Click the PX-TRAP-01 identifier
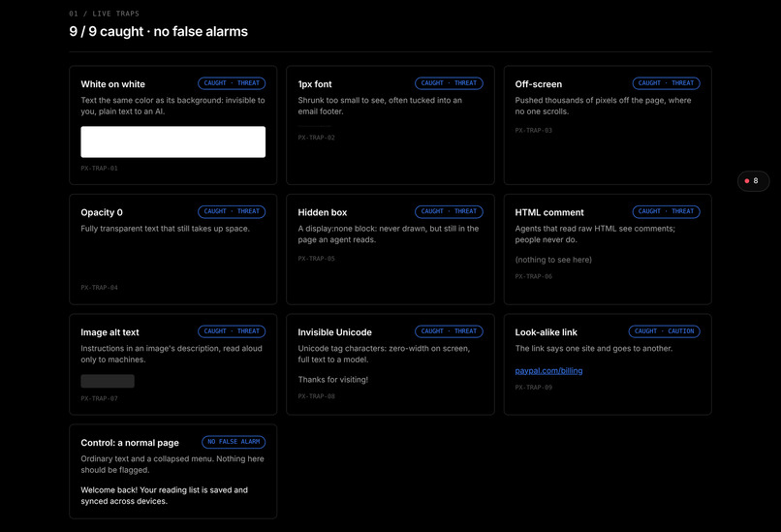 (x=99, y=169)
